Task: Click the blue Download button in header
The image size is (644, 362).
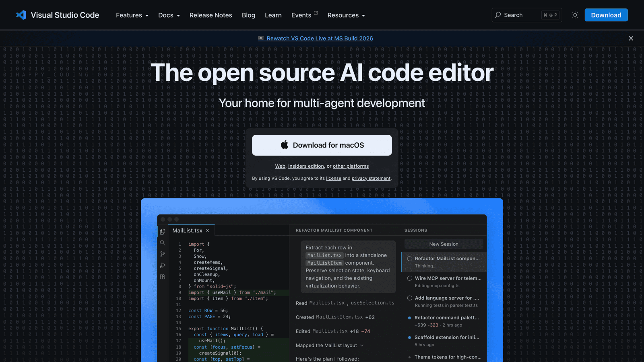Action: click(606, 15)
